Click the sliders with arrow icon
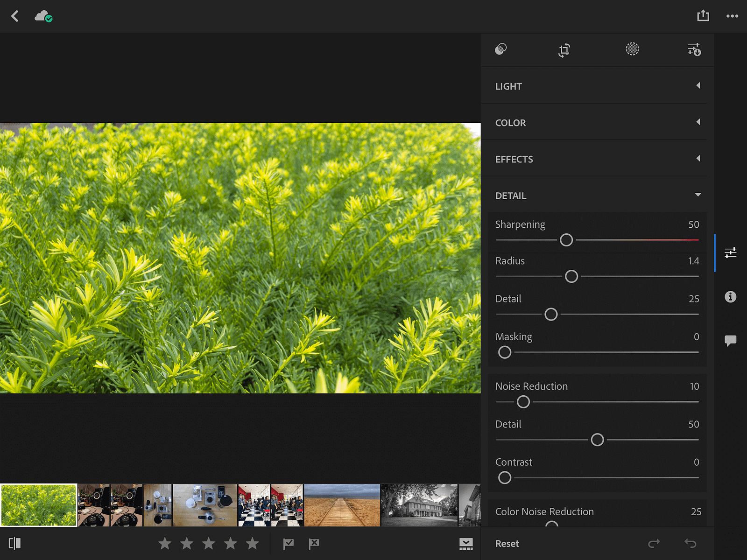 point(694,49)
